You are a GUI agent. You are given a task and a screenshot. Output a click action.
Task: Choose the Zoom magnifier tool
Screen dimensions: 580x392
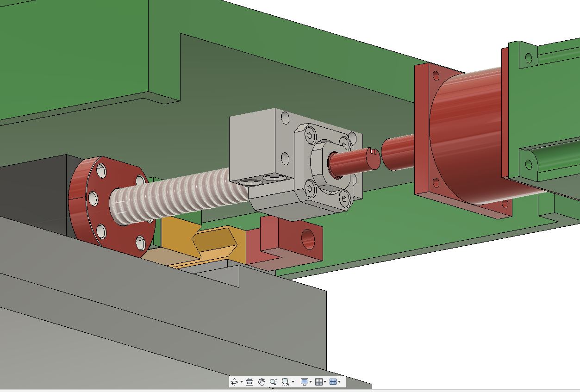pos(274,382)
